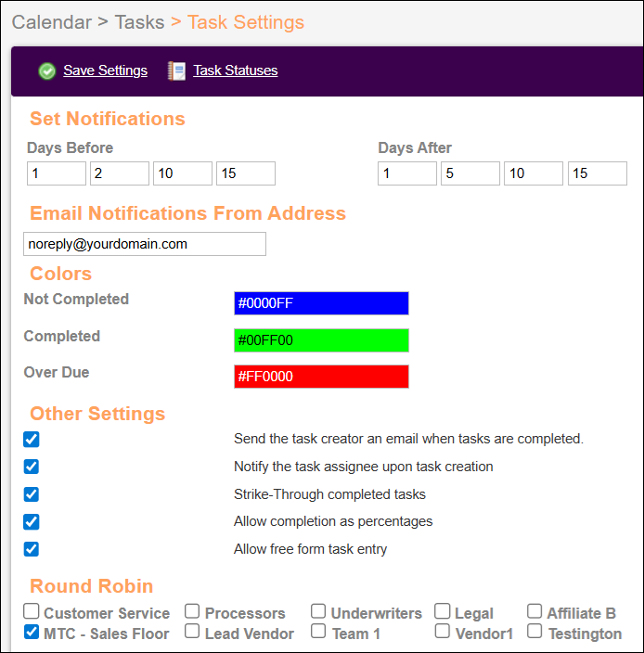Click first Days Before field with 1
The height and width of the screenshot is (653, 644).
(x=57, y=173)
